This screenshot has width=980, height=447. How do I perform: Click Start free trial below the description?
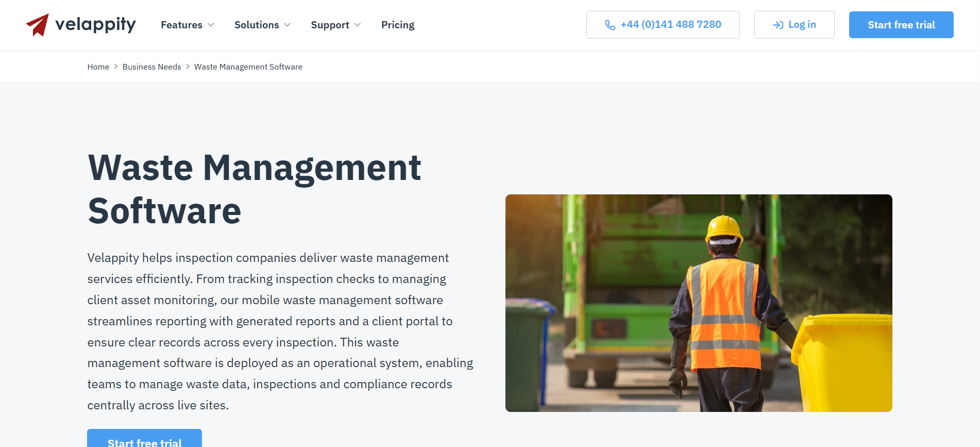coord(144,439)
